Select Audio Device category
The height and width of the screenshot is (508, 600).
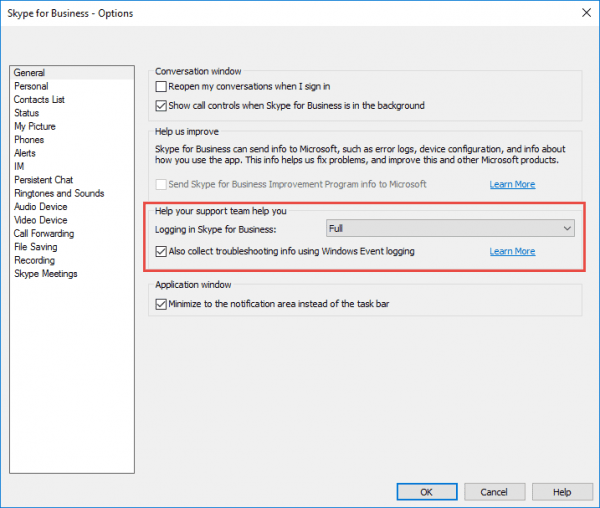[x=41, y=207]
